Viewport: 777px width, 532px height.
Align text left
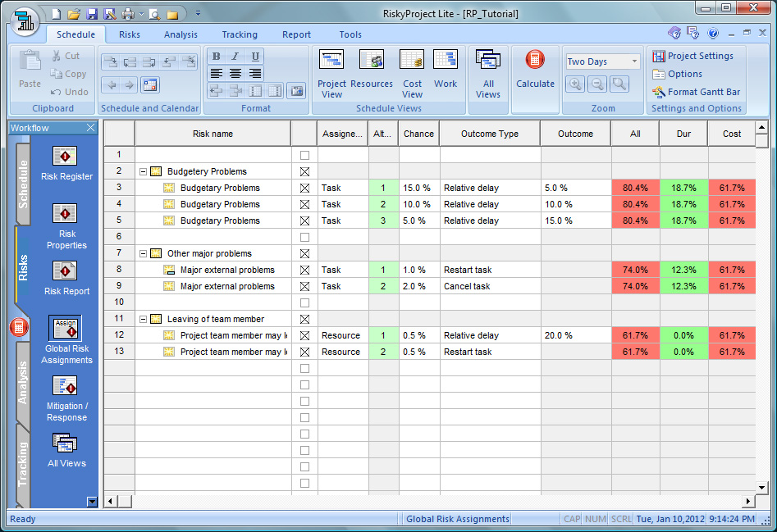click(x=216, y=74)
